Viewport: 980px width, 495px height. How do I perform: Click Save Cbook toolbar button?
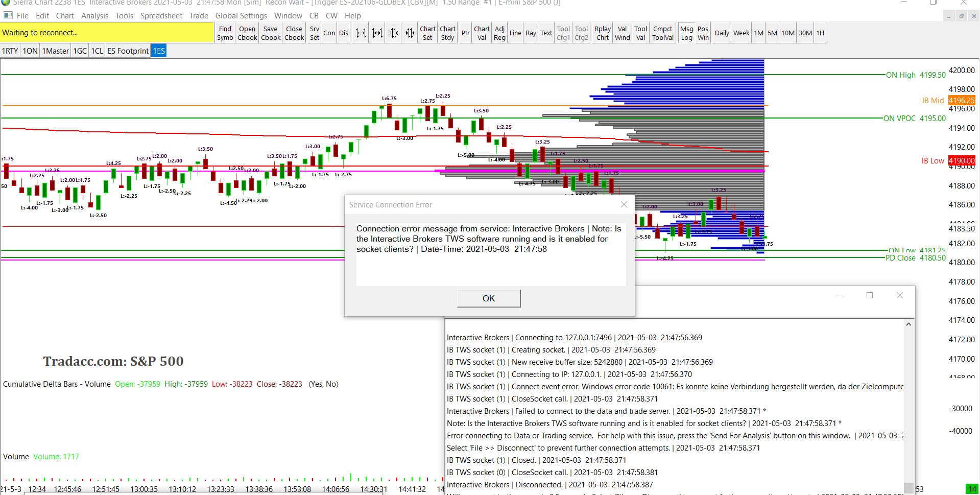pyautogui.click(x=271, y=33)
